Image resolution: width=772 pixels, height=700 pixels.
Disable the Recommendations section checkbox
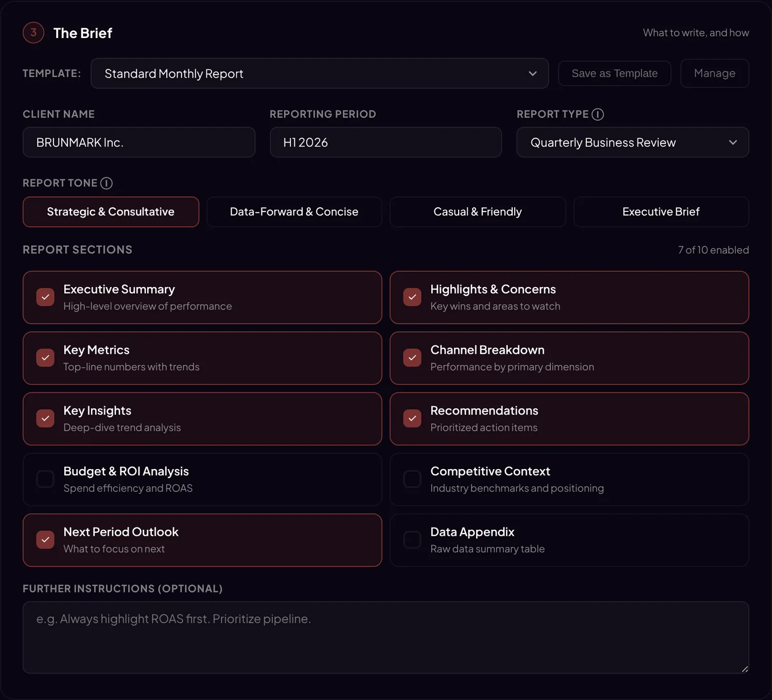pos(412,419)
